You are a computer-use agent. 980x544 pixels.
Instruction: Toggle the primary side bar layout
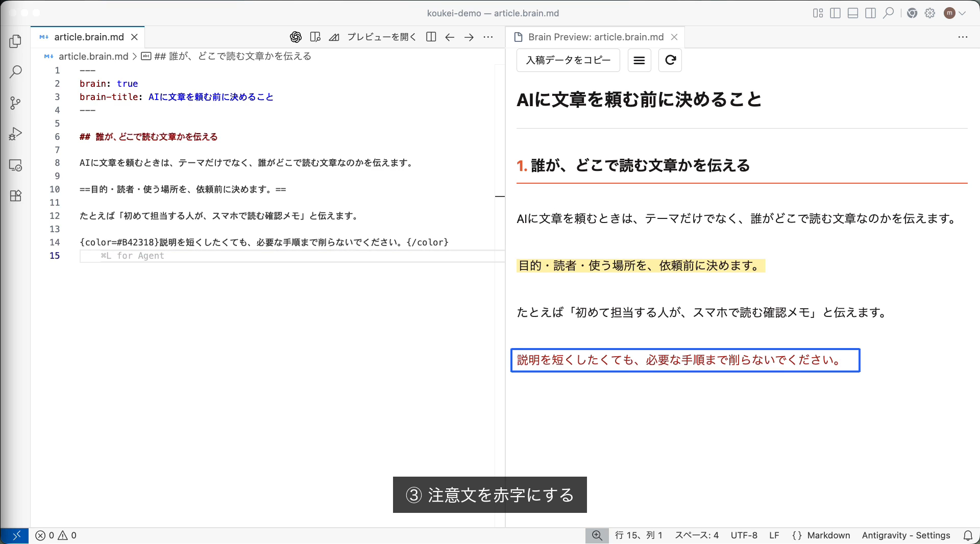[835, 13]
